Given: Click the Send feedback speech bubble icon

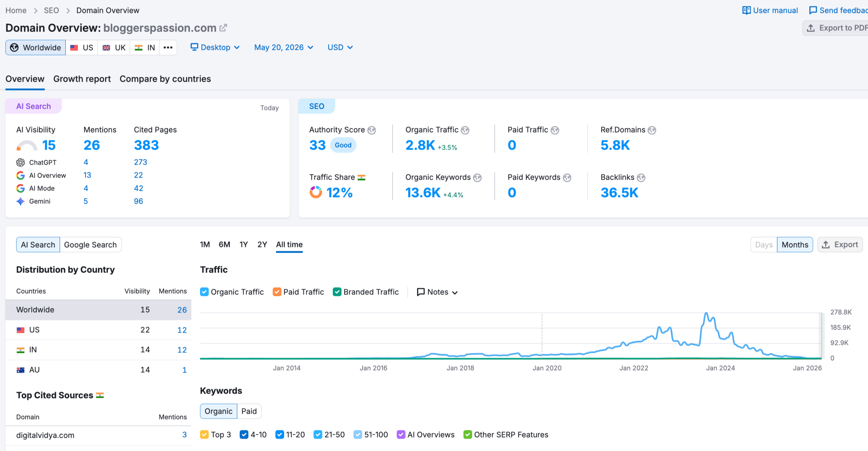Looking at the screenshot, I should coord(813,11).
